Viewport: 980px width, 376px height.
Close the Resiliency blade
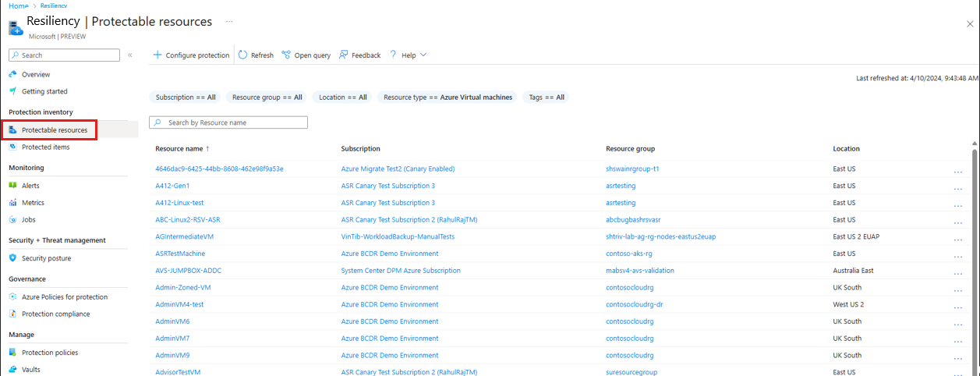click(x=969, y=24)
